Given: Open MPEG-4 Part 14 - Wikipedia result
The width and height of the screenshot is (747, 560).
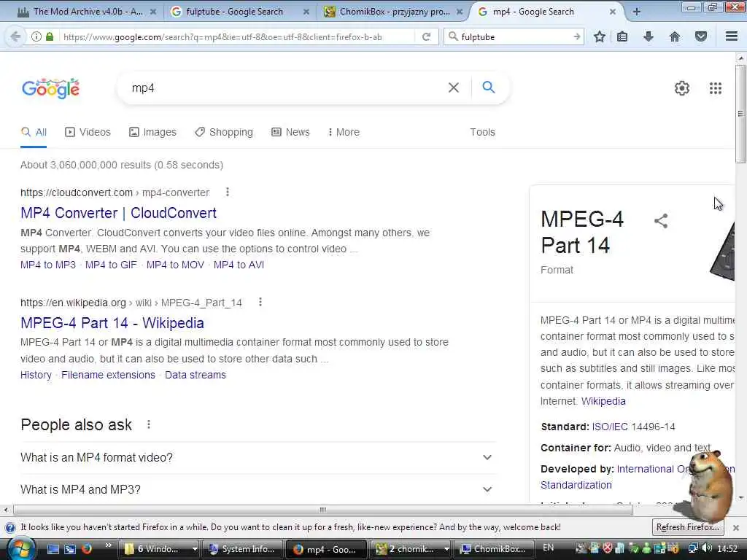Looking at the screenshot, I should [112, 323].
